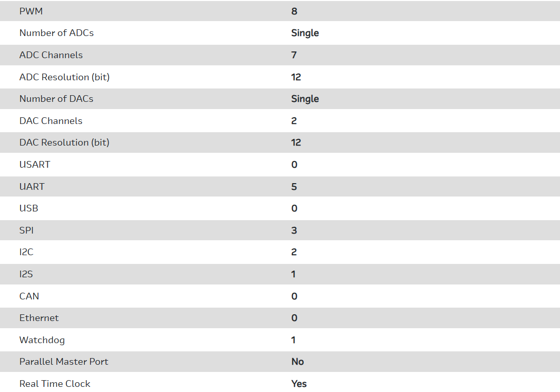560x392 pixels.
Task: Select the Watchdog row label
Action: [x=42, y=340]
